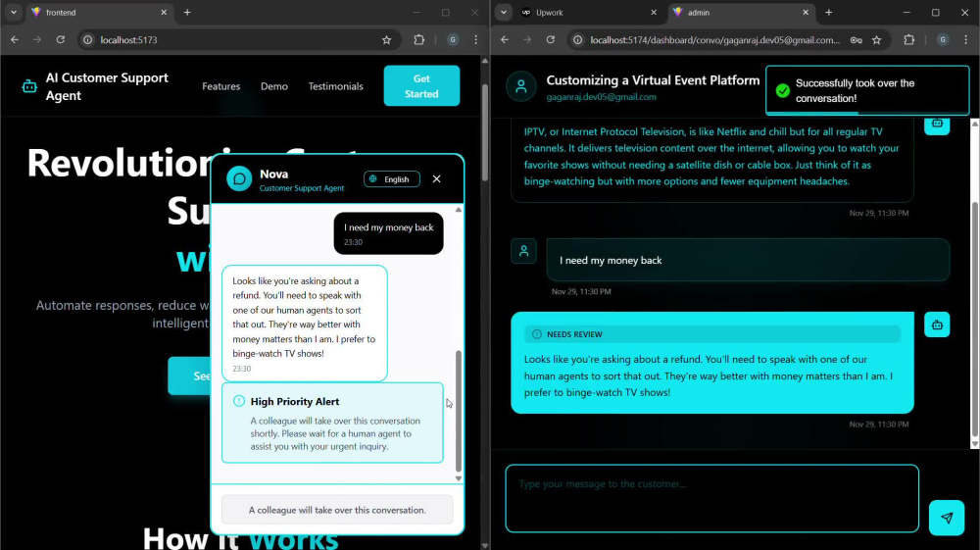Click the partly hidden See button on landing page
The width and height of the screenshot is (980, 550).
189,375
